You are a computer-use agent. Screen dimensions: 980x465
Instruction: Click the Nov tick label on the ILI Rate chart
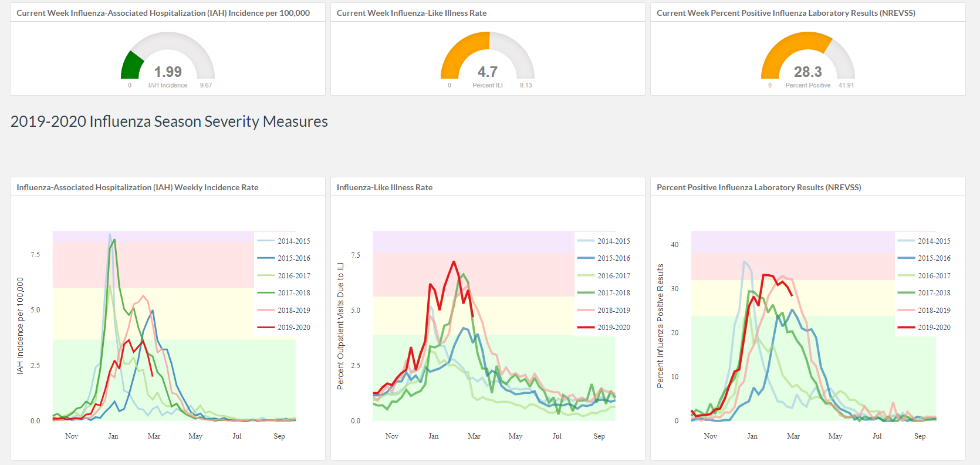coord(392,436)
